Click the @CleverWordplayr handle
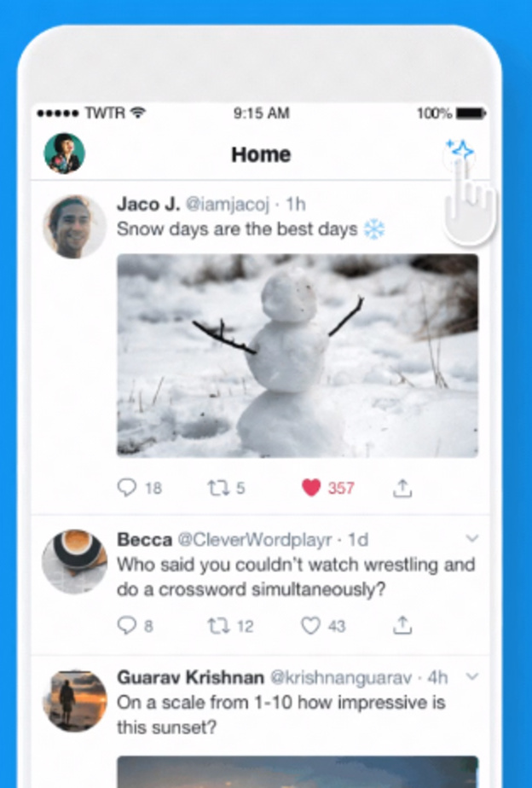 [x=255, y=539]
